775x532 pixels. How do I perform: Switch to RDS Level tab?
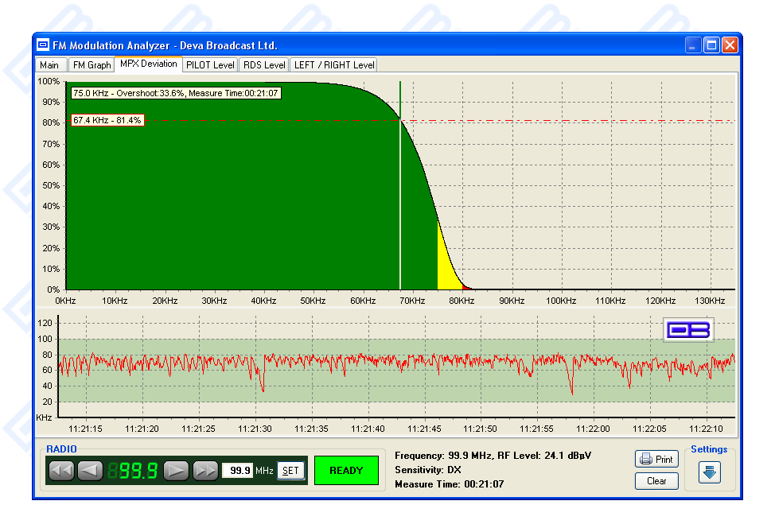[x=264, y=65]
